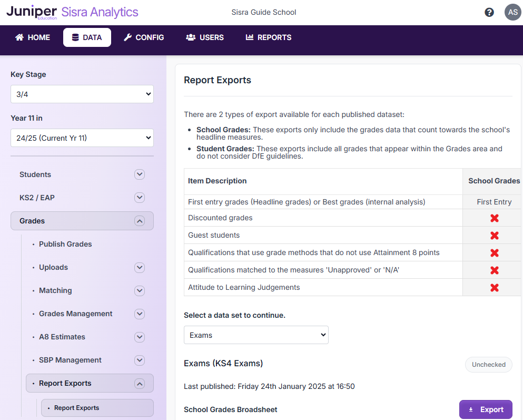Screen dimensions: 523x420
Task: Open the CONFIG tab
Action: [x=144, y=37]
